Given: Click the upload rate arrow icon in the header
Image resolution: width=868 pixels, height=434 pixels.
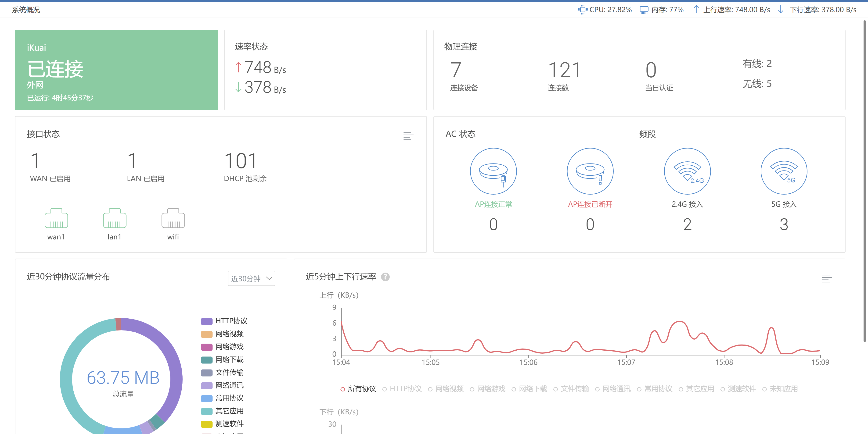Looking at the screenshot, I should pos(696,9).
